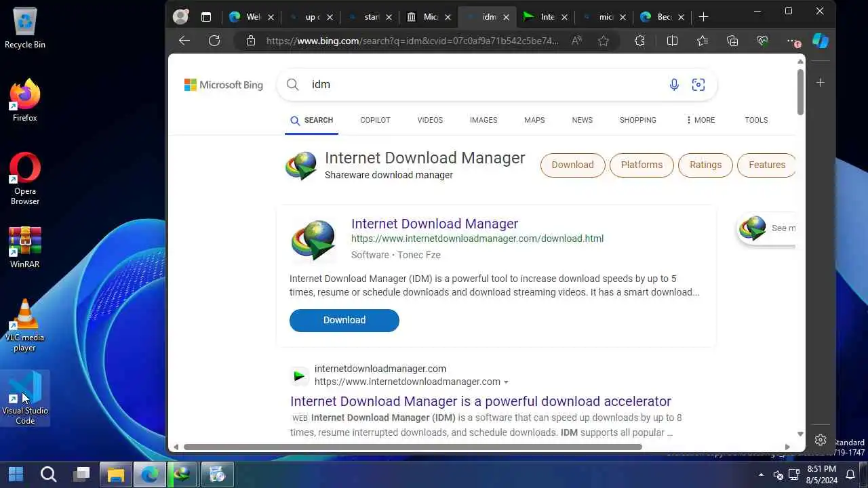Open the Tools search menu
This screenshot has width=868, height=488.
click(x=756, y=120)
